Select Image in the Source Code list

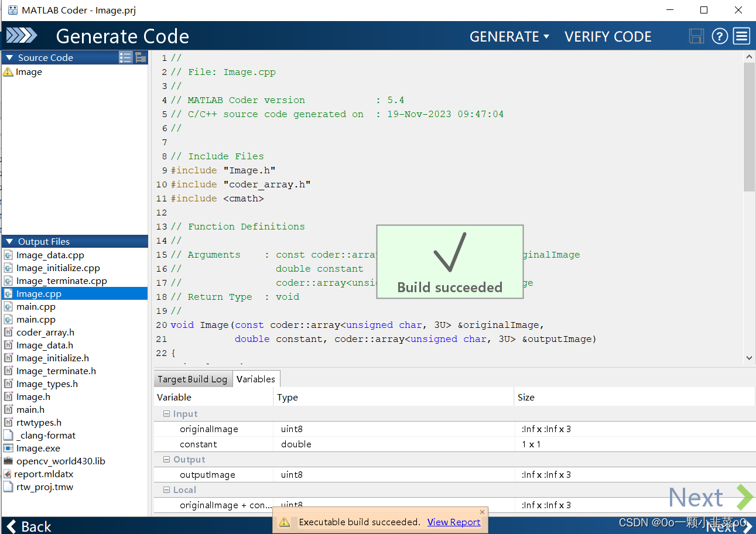[x=29, y=71]
